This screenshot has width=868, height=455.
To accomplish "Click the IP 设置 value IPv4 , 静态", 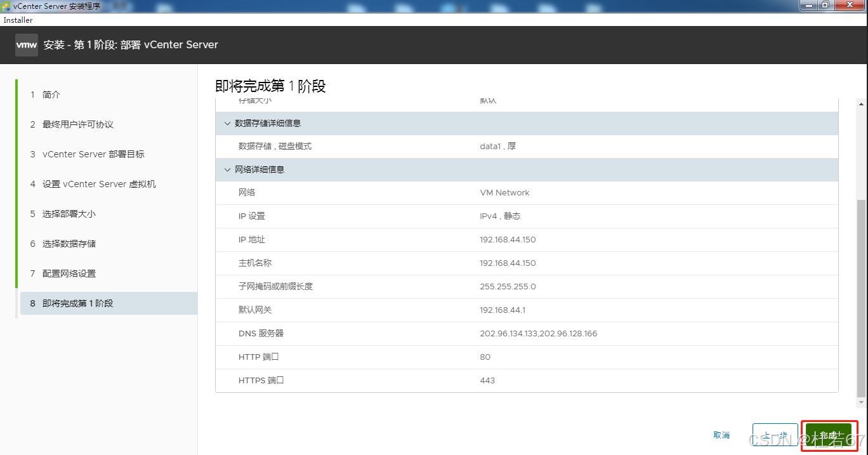I will point(500,216).
